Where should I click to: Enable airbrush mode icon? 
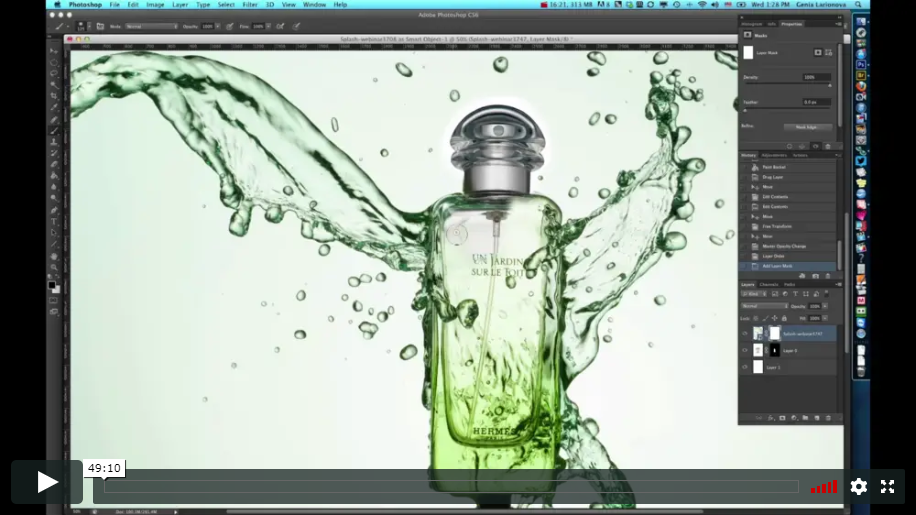pyautogui.click(x=280, y=26)
